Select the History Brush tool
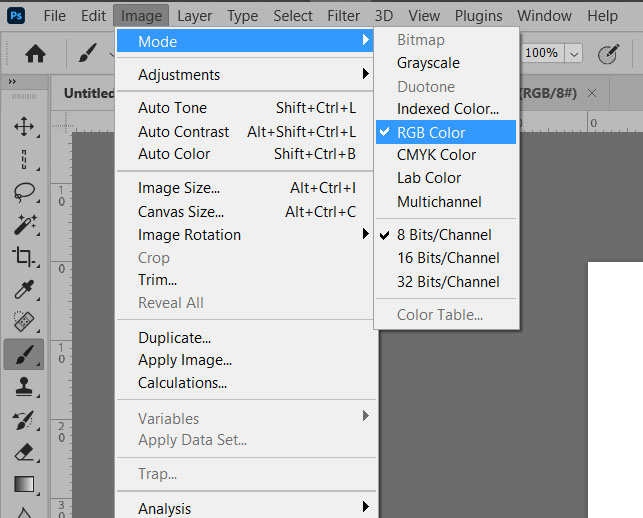 coord(24,420)
